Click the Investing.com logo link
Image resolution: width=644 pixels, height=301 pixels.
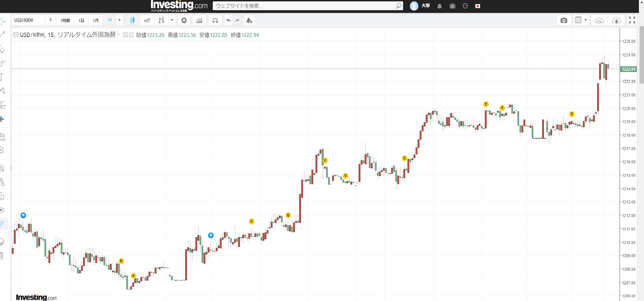click(179, 6)
